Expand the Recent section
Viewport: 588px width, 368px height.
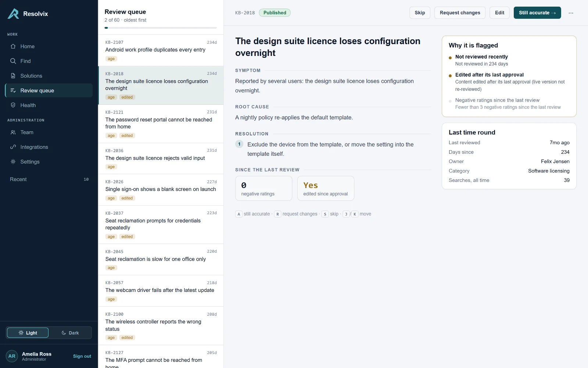pyautogui.click(x=49, y=179)
